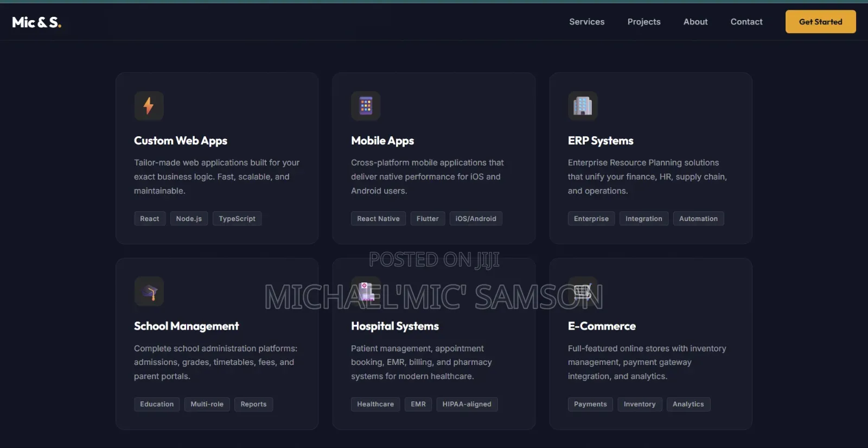Screen dimensions: 868x448
Task: Go to Projects in navigation
Action: (x=644, y=22)
